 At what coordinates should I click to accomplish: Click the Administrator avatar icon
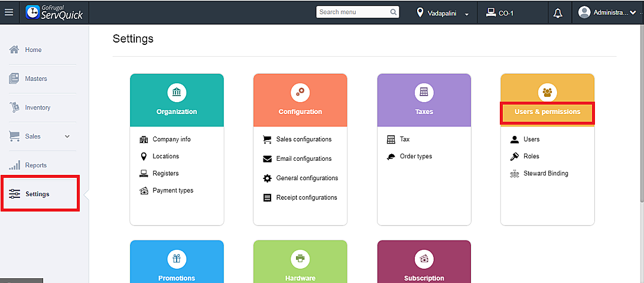coord(584,12)
